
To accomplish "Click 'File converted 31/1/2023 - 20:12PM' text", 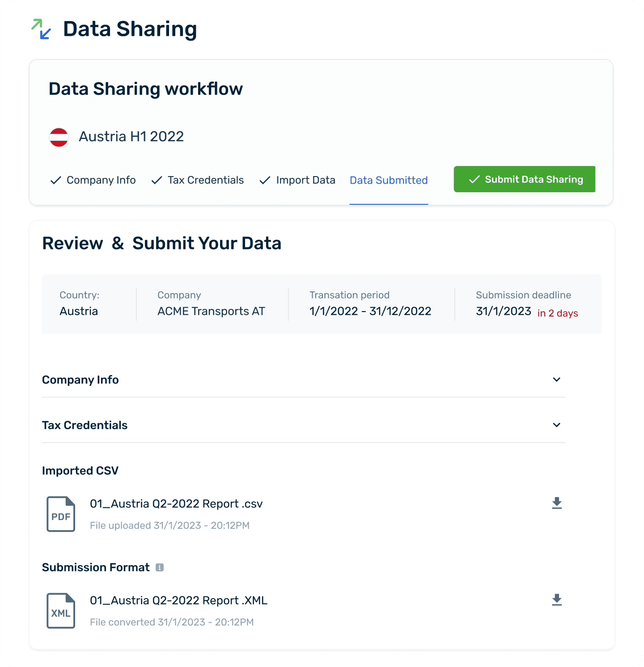I will [x=172, y=622].
